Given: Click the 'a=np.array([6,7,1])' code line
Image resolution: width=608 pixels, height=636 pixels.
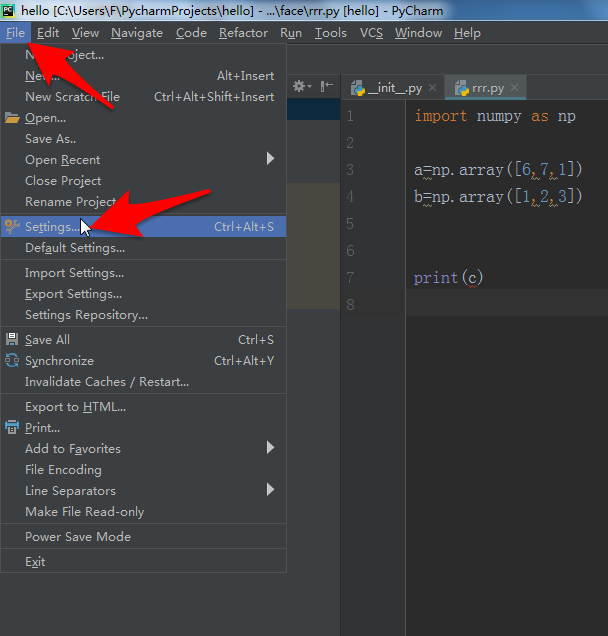Looking at the screenshot, I should [498, 170].
